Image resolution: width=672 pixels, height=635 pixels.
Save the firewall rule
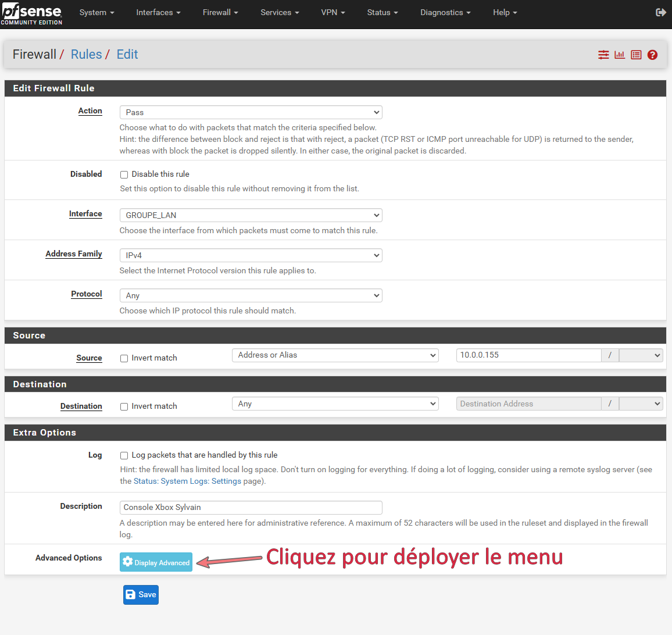point(141,594)
